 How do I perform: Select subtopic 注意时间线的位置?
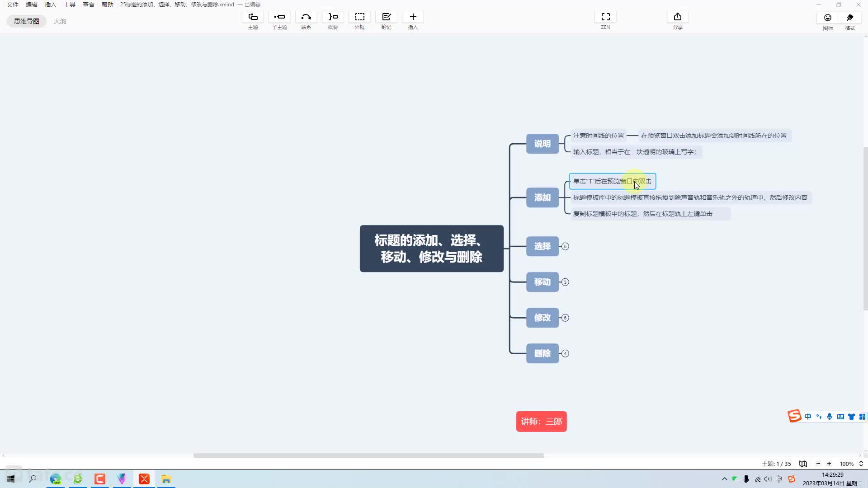(x=599, y=136)
